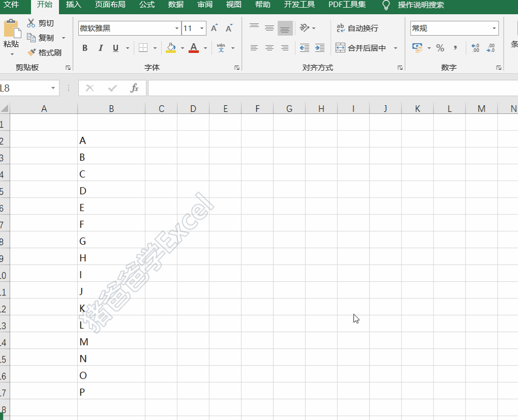Decrease indent
518x420 pixels.
point(304,48)
